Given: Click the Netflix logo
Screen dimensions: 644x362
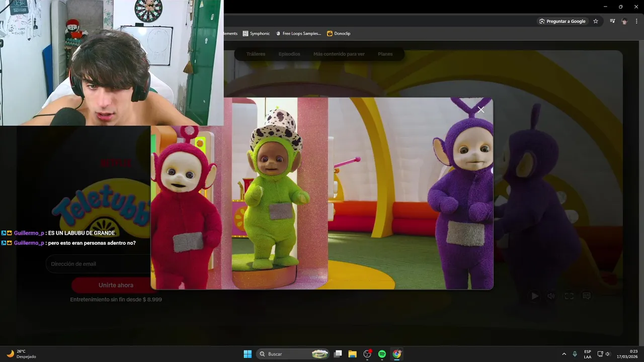Looking at the screenshot, I should pyautogui.click(x=116, y=163).
